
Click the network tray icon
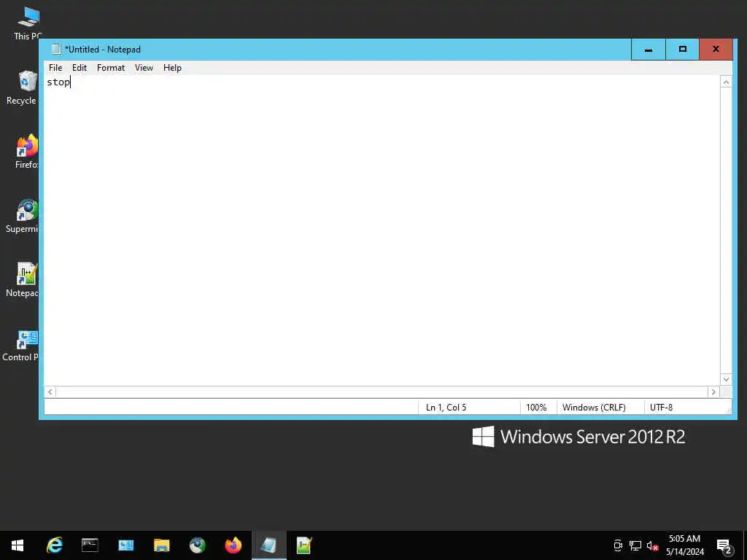click(x=635, y=545)
